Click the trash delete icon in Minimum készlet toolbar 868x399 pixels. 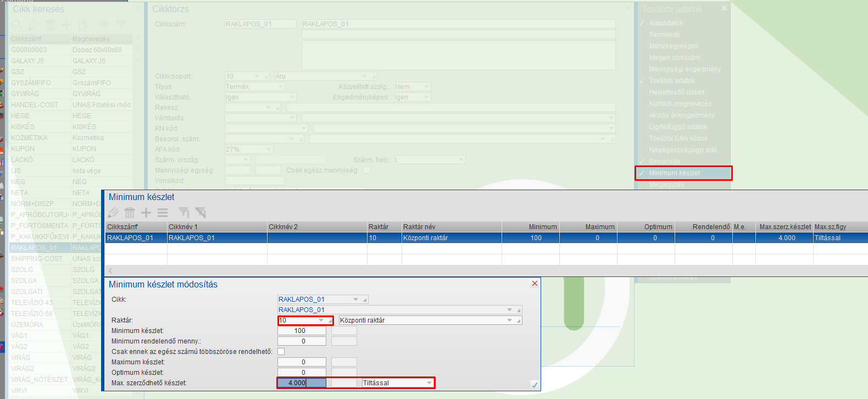(x=130, y=213)
